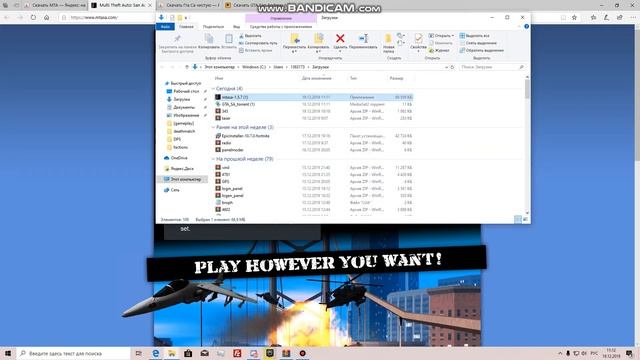Open Microsoft Edge from the taskbar
The image size is (640, 360).
[156, 353]
